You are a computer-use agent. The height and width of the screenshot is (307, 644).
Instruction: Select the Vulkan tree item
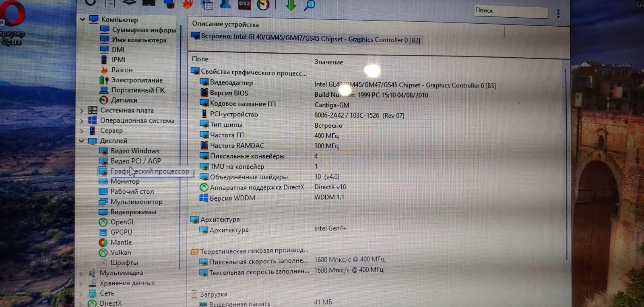(x=115, y=253)
